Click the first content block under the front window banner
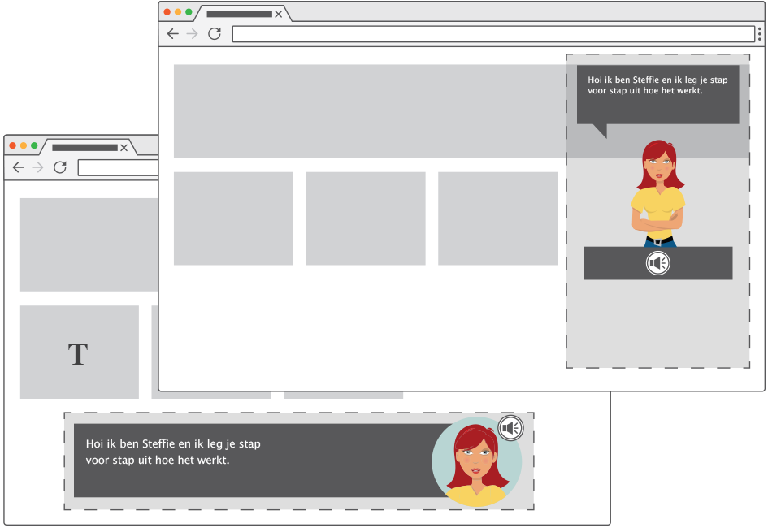The image size is (768, 532). (233, 218)
